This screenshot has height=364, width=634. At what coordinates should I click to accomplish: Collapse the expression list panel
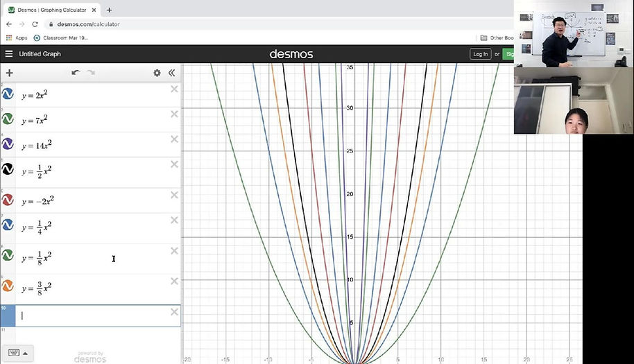point(172,73)
